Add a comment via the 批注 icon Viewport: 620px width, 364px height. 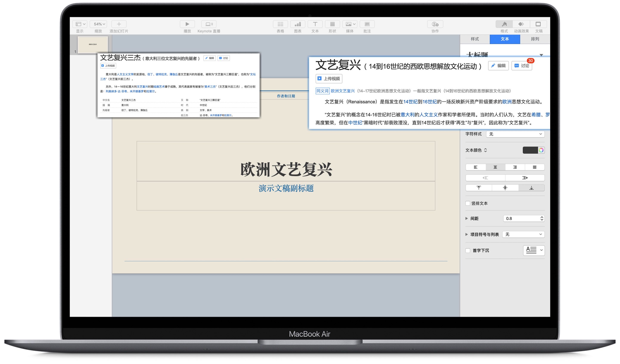[367, 24]
